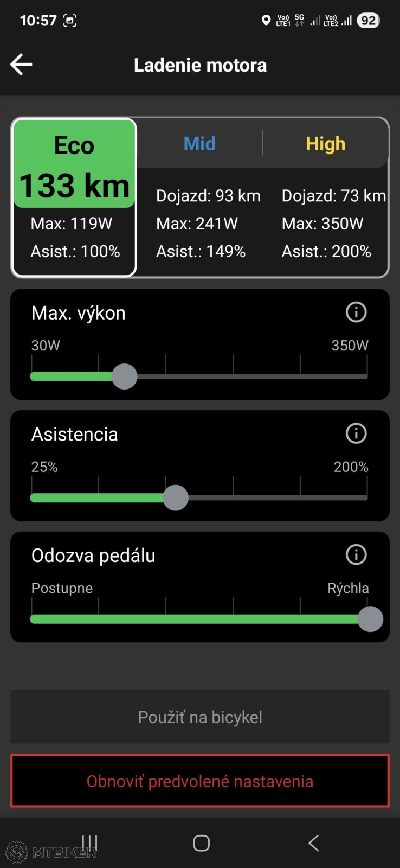Click the Odozva pedálu slider handle
Viewport: 400px width, 868px height.
(x=370, y=619)
